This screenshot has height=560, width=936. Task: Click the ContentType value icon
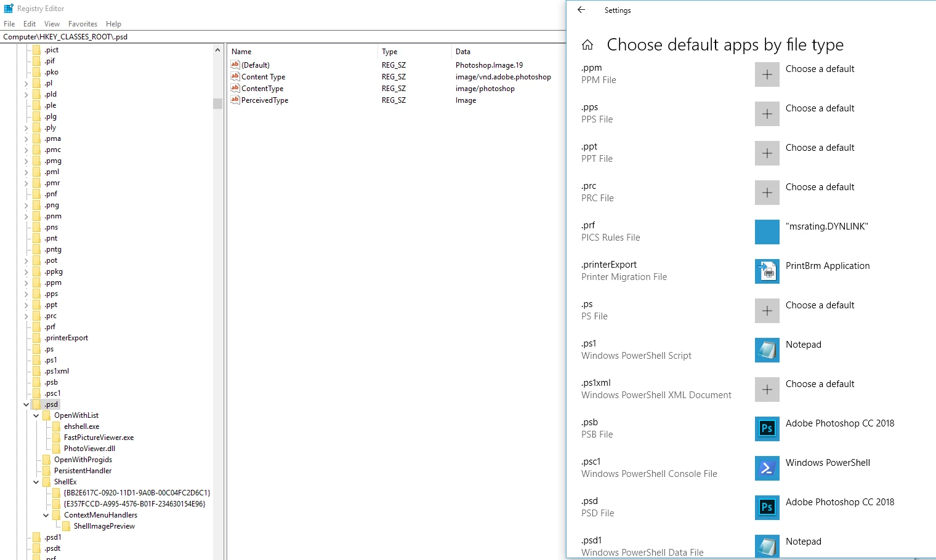tap(235, 88)
